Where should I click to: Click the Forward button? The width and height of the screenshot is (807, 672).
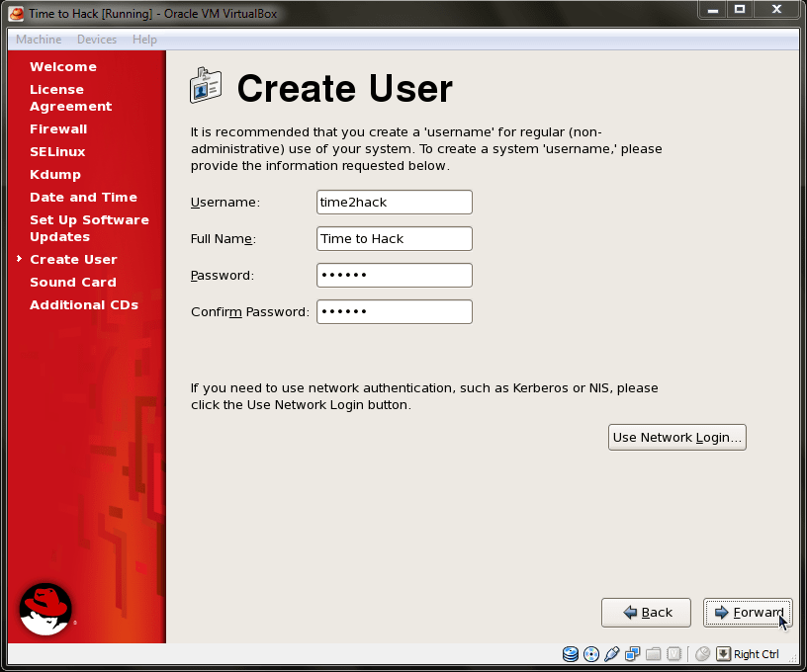[x=748, y=613]
